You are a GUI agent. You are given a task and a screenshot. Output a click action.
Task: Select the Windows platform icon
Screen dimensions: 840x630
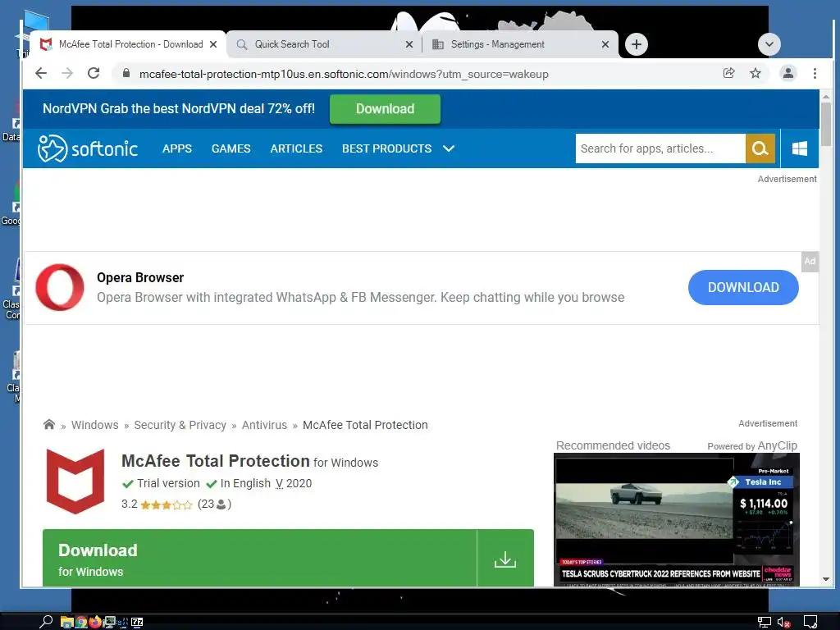coord(799,148)
